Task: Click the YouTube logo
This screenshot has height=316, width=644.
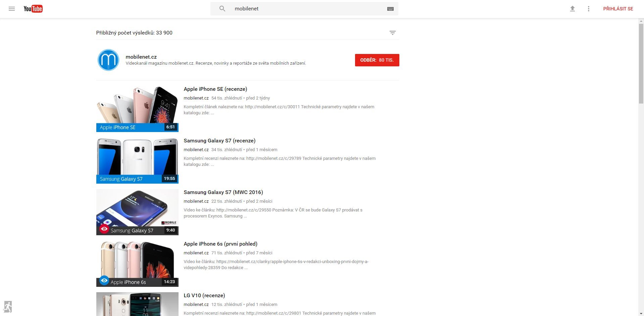Action: [x=33, y=8]
